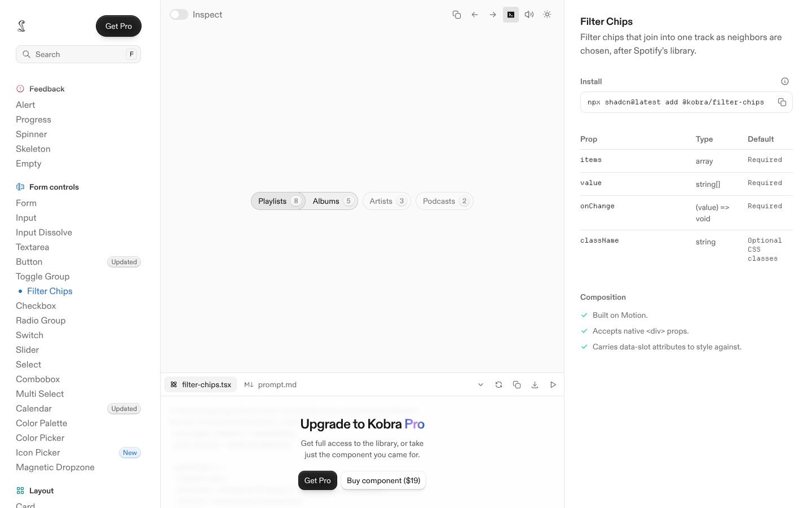
Task: Focus the Search field in sidebar
Action: (78, 54)
